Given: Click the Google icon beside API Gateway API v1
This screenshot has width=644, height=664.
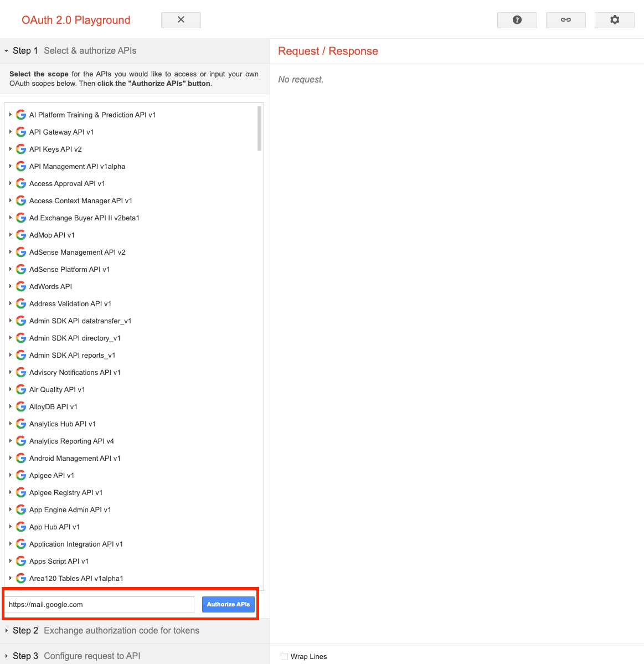Looking at the screenshot, I should (x=20, y=132).
